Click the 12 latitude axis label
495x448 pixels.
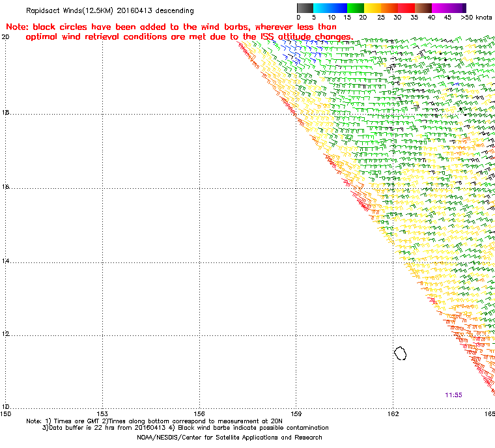tap(5, 334)
